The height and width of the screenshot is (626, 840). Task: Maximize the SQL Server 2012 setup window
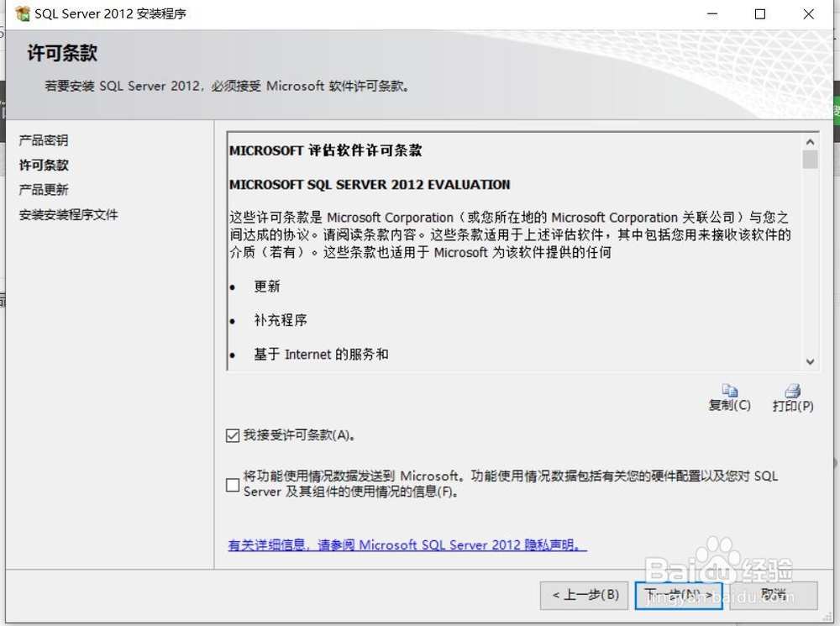759,14
